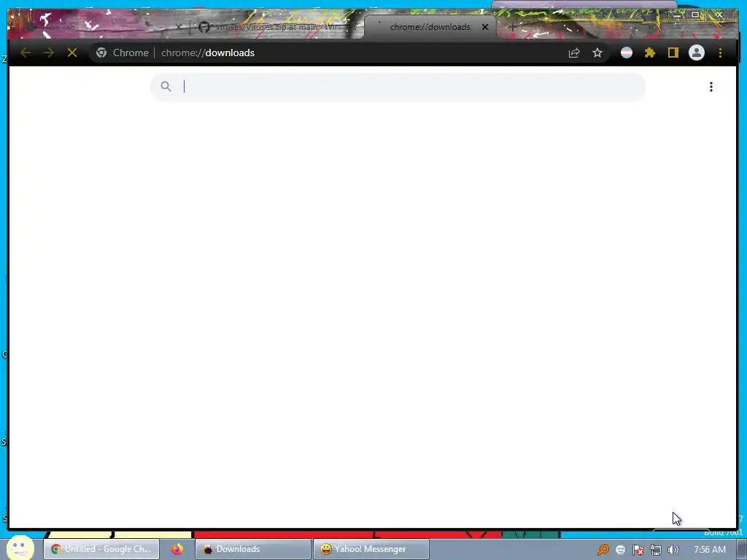
Task: Click the Show desktop strip at the taskbar's end
Action: (x=742, y=550)
